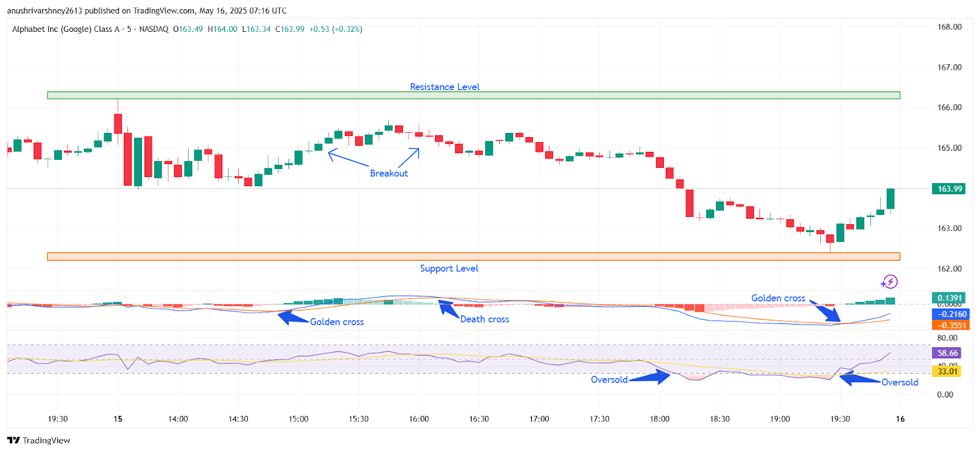Image resolution: width=980 pixels, height=452 pixels.
Task: Click the 15:00 time axis label
Action: [298, 419]
